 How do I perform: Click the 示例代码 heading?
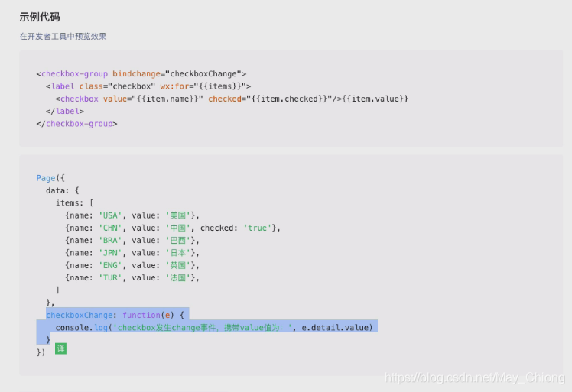(40, 17)
